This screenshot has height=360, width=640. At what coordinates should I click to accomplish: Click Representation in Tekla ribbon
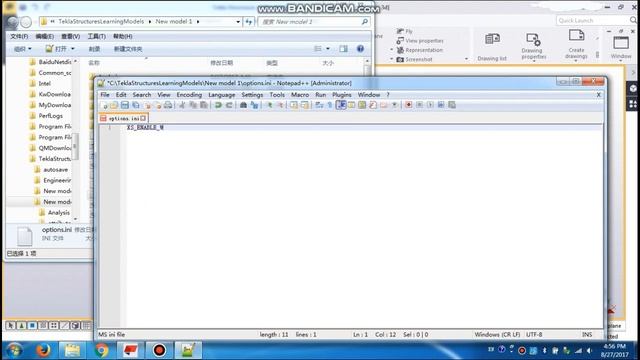click(420, 50)
